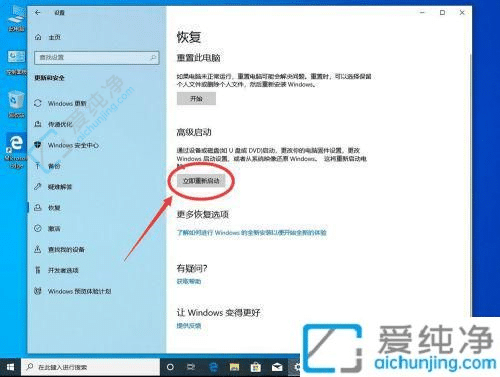This screenshot has height=377, width=500.
Task: Select the 备份 backup sidebar entry
Action: pos(47,166)
